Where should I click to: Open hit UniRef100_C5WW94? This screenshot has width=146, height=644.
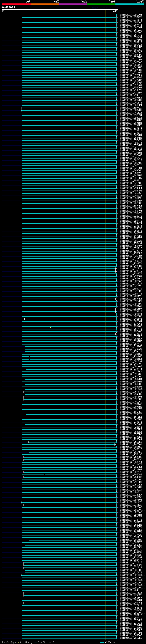pos(131,37)
